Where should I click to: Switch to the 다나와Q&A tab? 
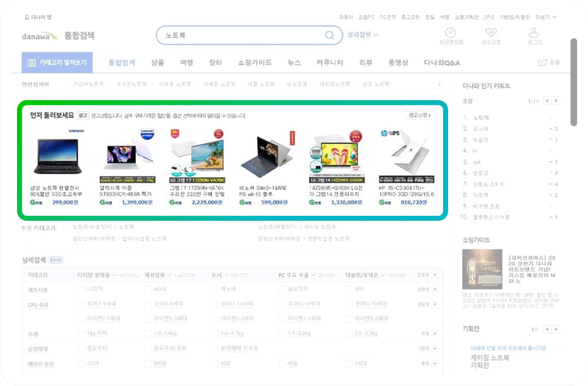tap(442, 63)
